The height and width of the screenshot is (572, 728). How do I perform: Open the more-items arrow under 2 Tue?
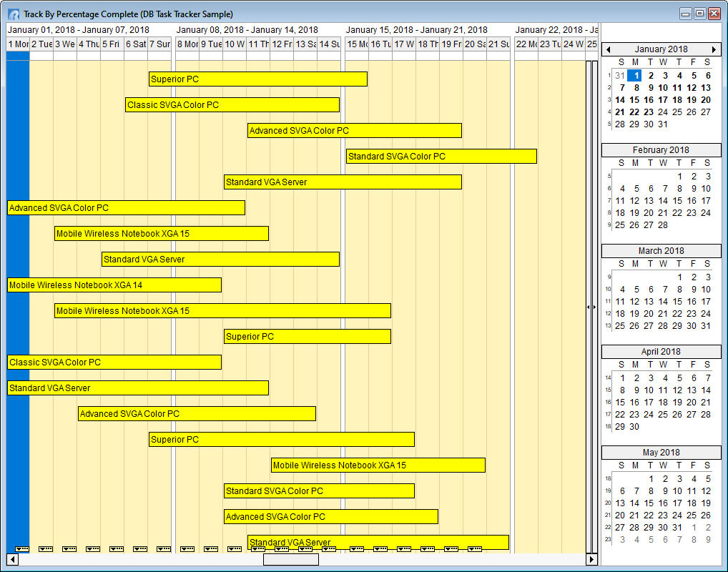[x=46, y=549]
